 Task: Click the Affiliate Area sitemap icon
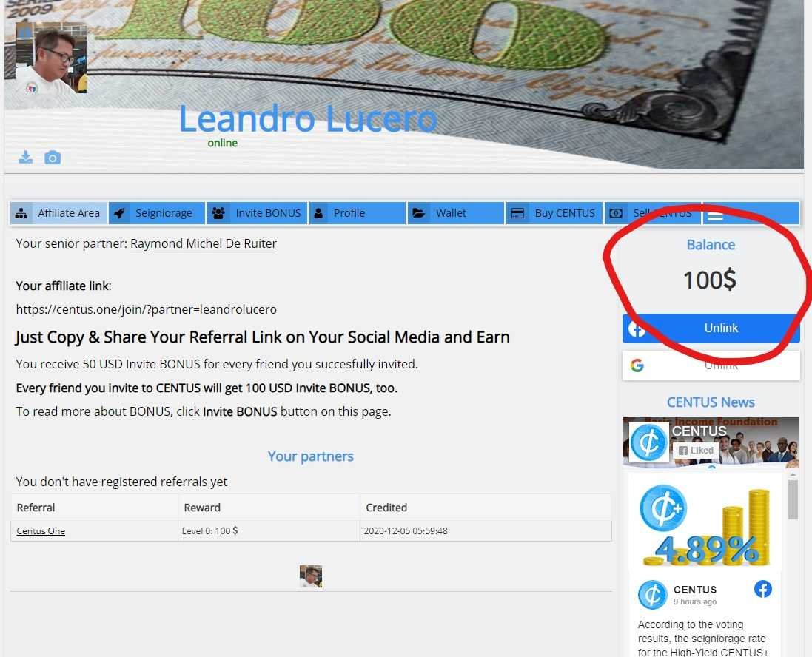tap(21, 213)
